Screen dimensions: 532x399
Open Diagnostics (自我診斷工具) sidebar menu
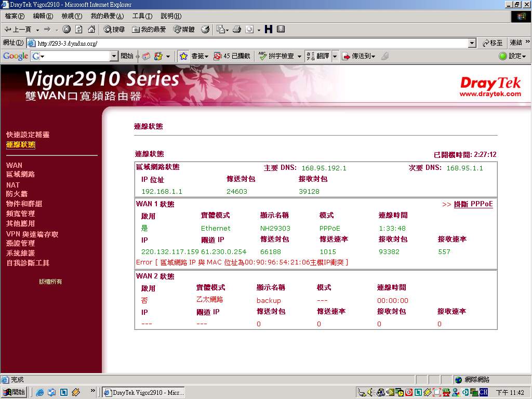[28, 263]
